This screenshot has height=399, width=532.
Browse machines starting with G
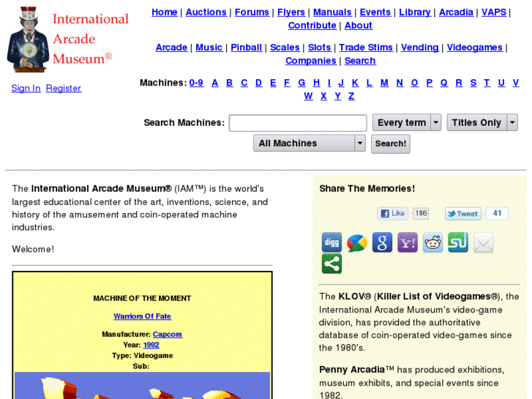(301, 83)
